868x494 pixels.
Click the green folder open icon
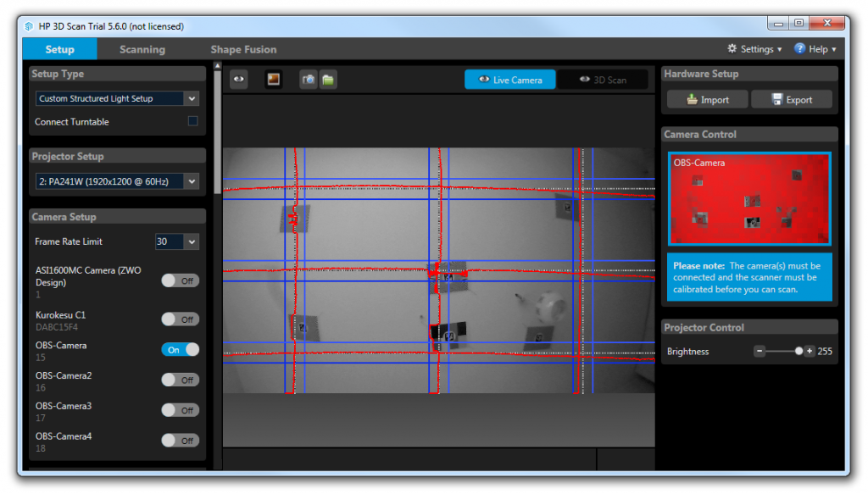click(328, 80)
